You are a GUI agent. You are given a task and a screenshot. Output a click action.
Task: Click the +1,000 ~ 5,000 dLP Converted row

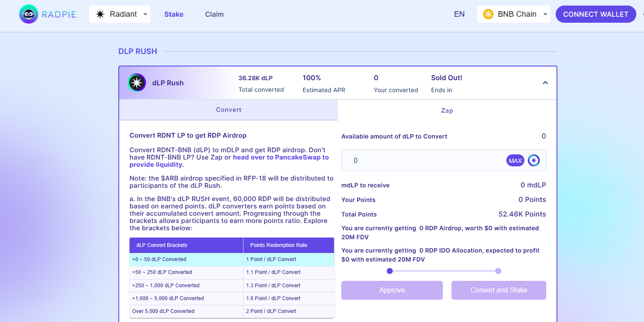pos(232,298)
